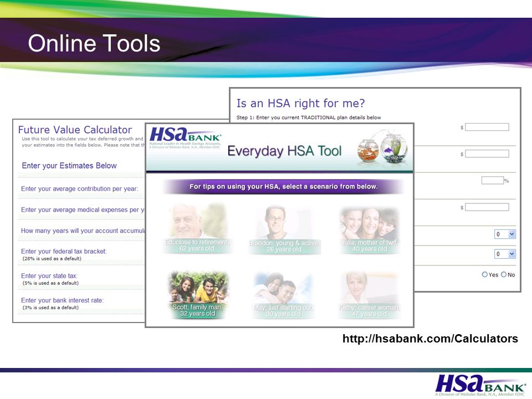Click the first dollar input field
The height and width of the screenshot is (399, 532).
point(487,127)
